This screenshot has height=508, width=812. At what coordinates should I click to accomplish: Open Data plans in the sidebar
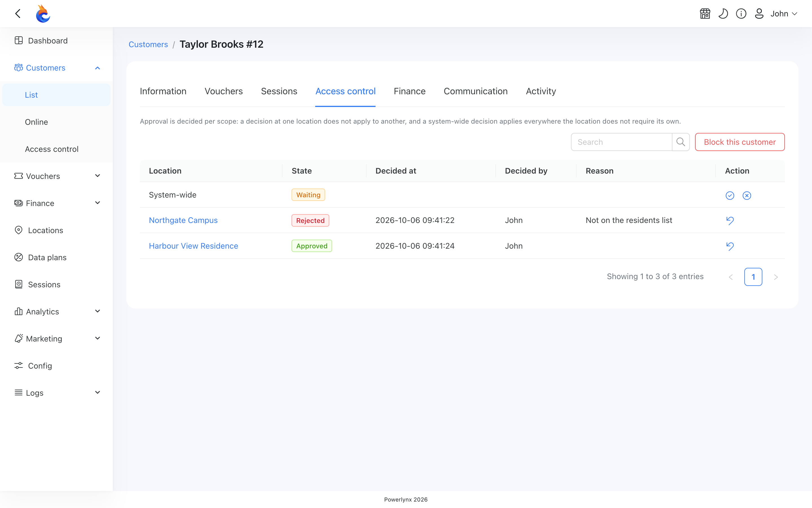(56, 257)
